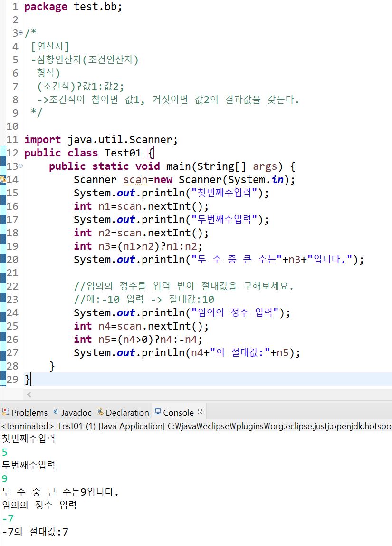Select the Console tab
This screenshot has width=392, height=546.
[x=179, y=412]
